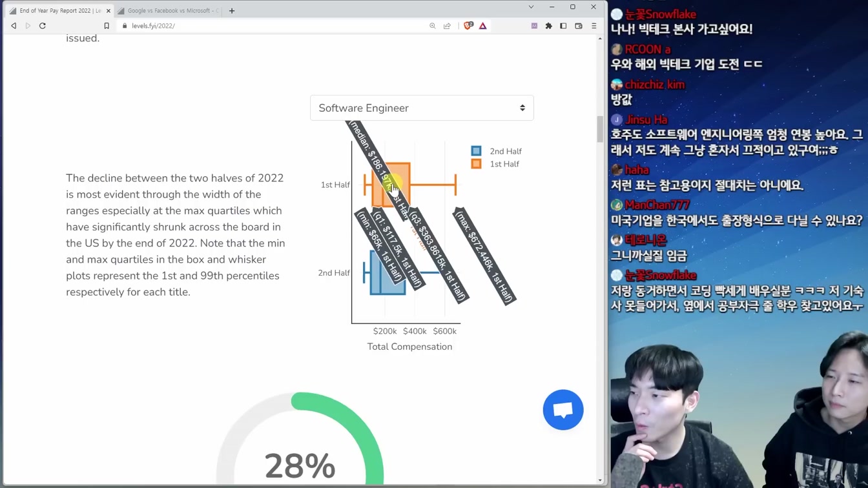Click the $400k axis label
868x488 pixels.
[x=415, y=331]
